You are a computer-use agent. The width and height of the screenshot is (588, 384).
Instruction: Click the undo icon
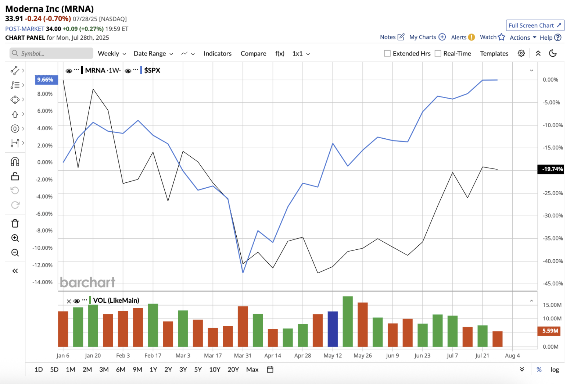[x=15, y=191]
